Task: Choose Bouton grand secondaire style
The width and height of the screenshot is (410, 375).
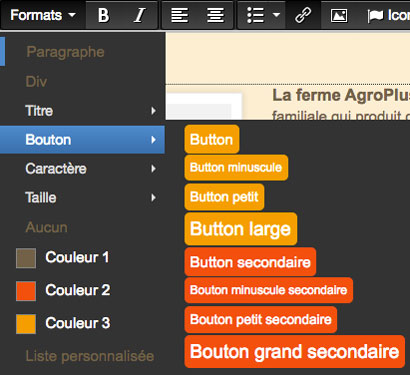Action: pyautogui.click(x=295, y=352)
